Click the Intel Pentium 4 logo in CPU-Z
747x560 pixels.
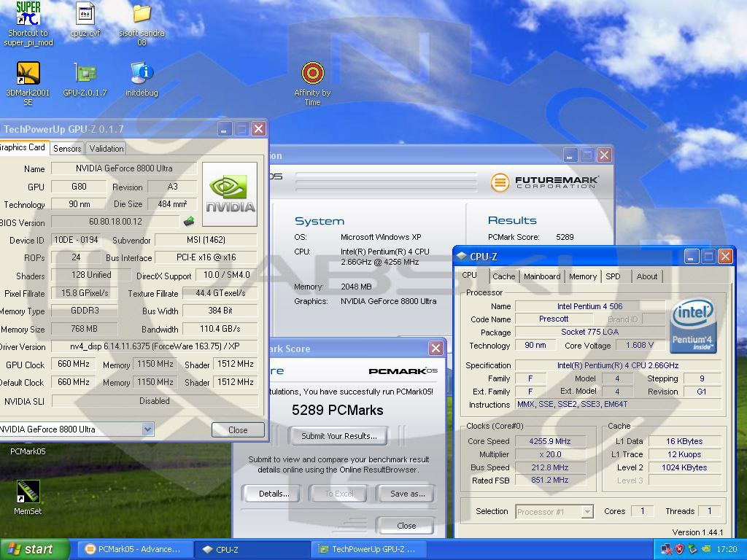(x=693, y=325)
